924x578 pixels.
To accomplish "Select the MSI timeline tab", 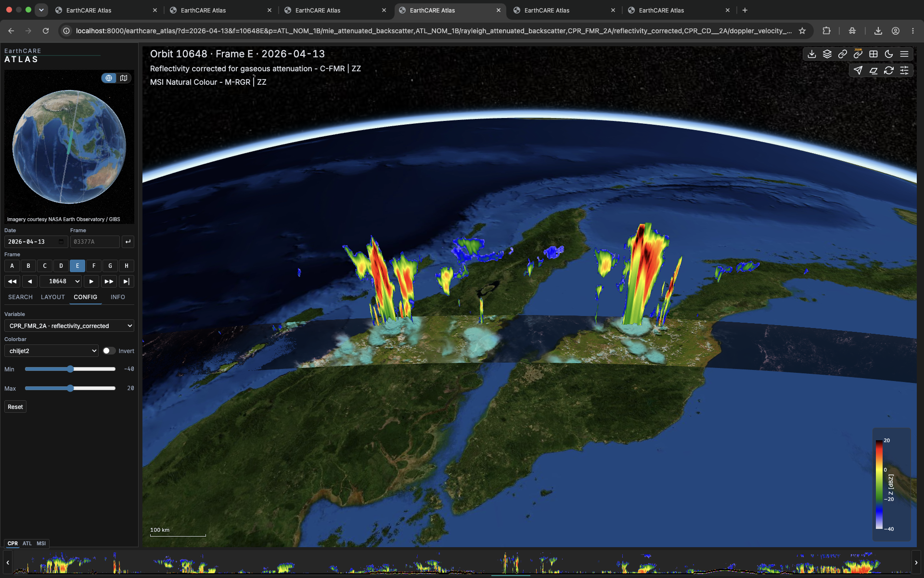I will click(x=41, y=543).
